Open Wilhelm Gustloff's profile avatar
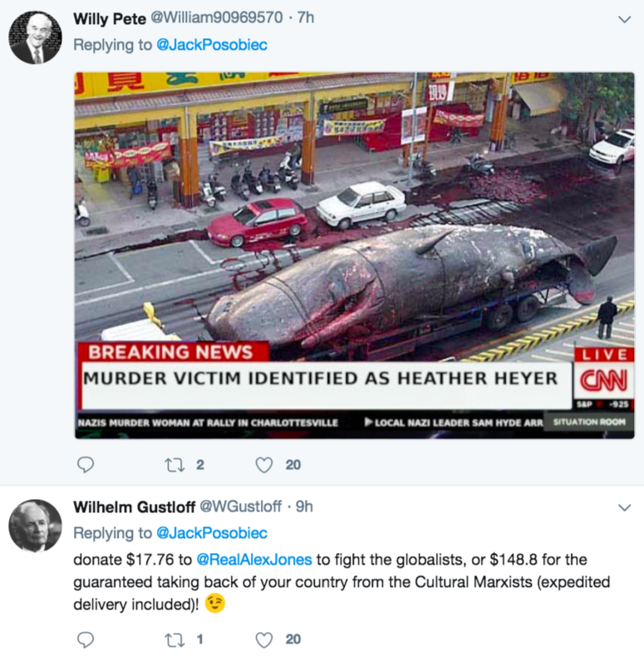Screen dimensions: 644x656 tap(35, 526)
